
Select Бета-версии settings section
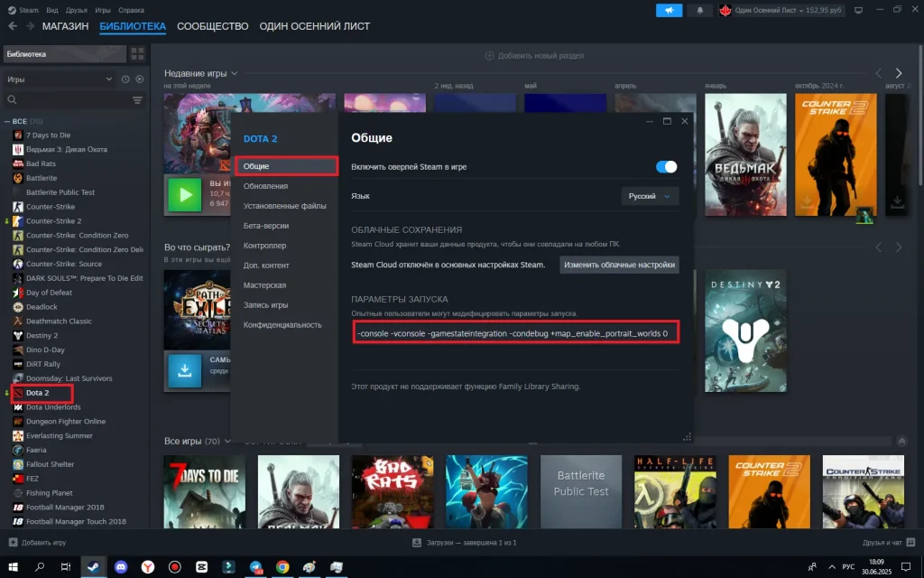266,225
